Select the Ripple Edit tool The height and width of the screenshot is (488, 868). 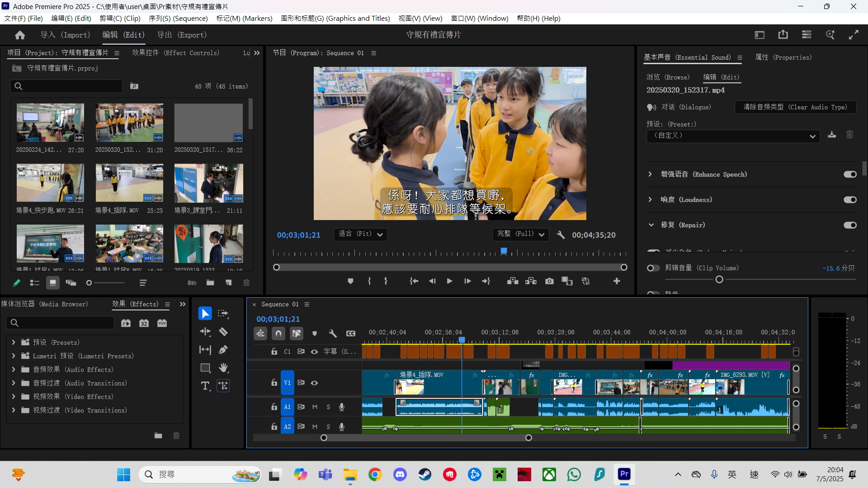pyautogui.click(x=205, y=332)
